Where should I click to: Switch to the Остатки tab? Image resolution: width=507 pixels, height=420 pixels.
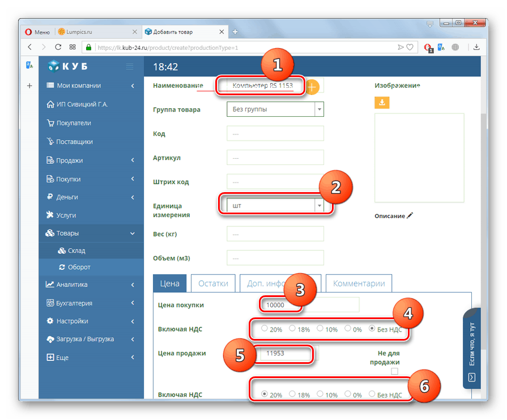click(x=213, y=283)
